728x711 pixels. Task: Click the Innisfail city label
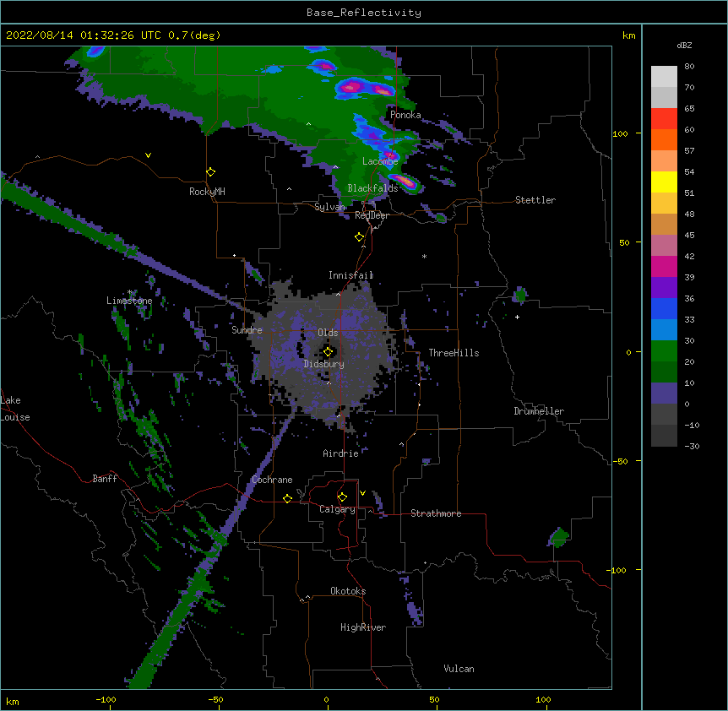tap(351, 275)
